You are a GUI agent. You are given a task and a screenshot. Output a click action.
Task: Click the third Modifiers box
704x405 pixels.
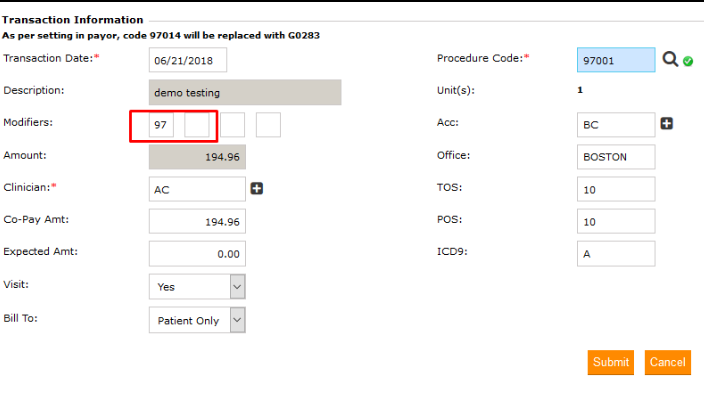pos(232,125)
